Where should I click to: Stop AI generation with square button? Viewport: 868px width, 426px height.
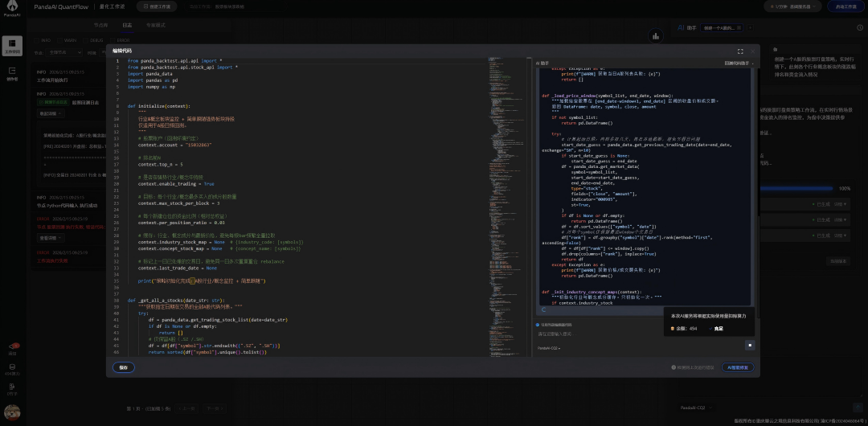[x=750, y=345]
